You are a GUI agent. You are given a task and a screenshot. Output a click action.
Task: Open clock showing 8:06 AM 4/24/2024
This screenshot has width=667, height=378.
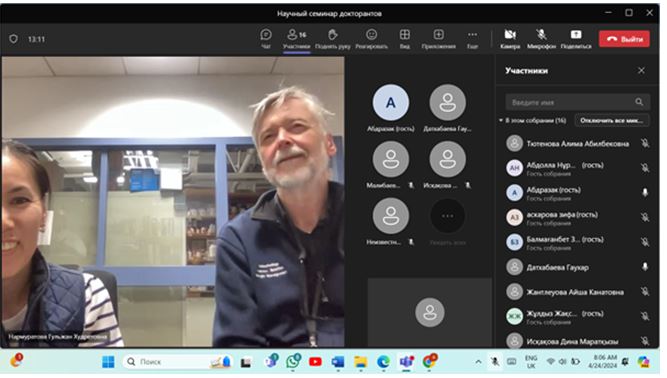(x=602, y=362)
